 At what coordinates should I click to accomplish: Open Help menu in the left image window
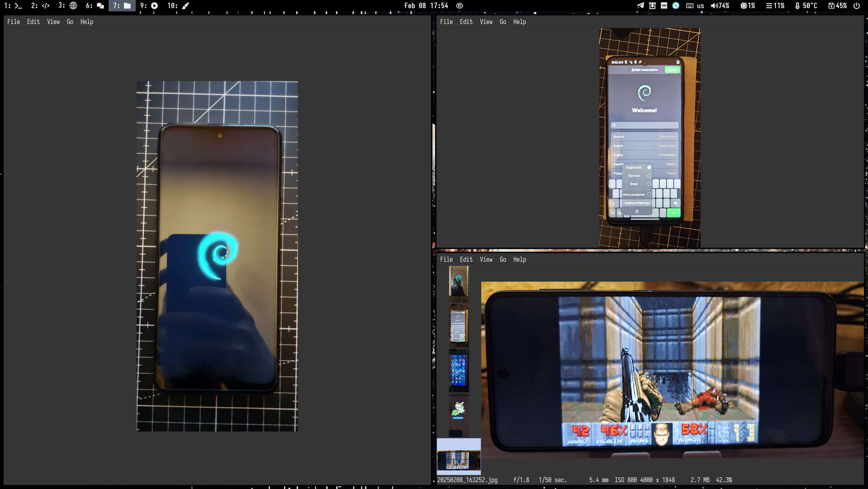point(87,22)
